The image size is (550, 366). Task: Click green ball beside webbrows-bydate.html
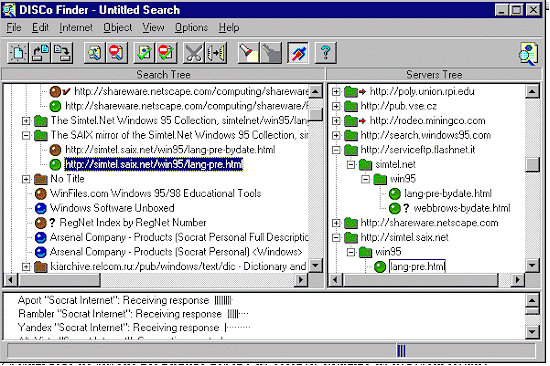tap(395, 208)
